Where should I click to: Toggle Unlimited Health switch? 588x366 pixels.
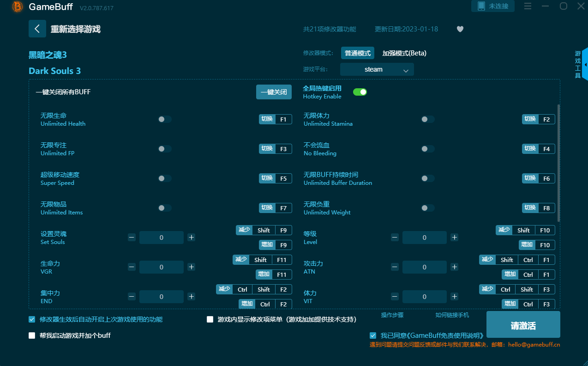pyautogui.click(x=165, y=119)
